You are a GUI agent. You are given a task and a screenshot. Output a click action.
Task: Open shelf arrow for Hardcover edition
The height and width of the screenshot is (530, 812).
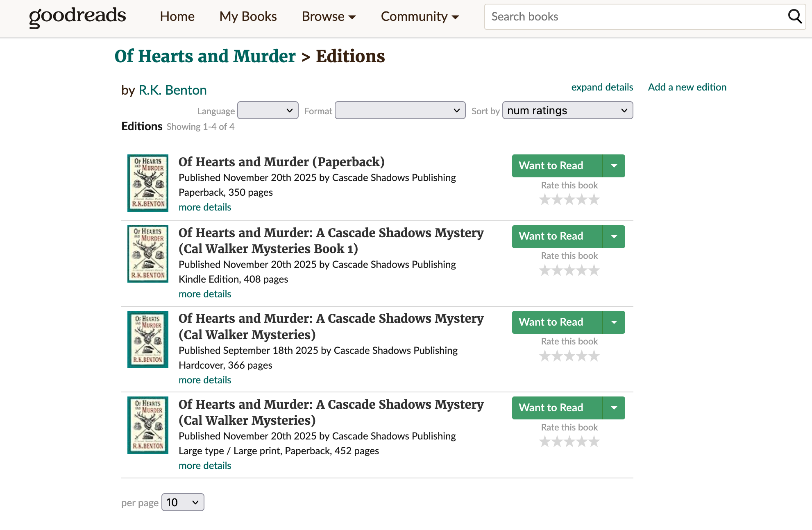tap(614, 322)
